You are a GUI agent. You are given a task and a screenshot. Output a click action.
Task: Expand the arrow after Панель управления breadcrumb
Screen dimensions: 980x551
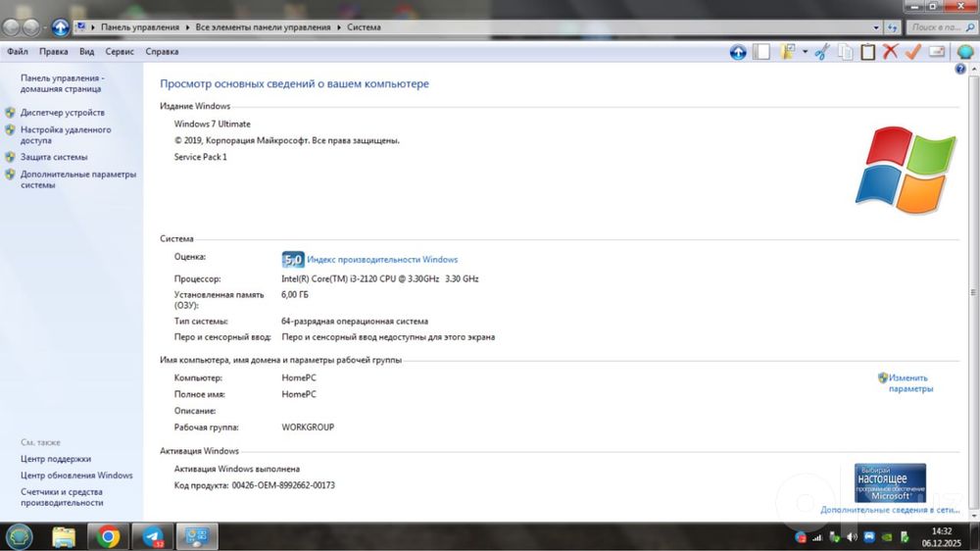click(x=187, y=27)
